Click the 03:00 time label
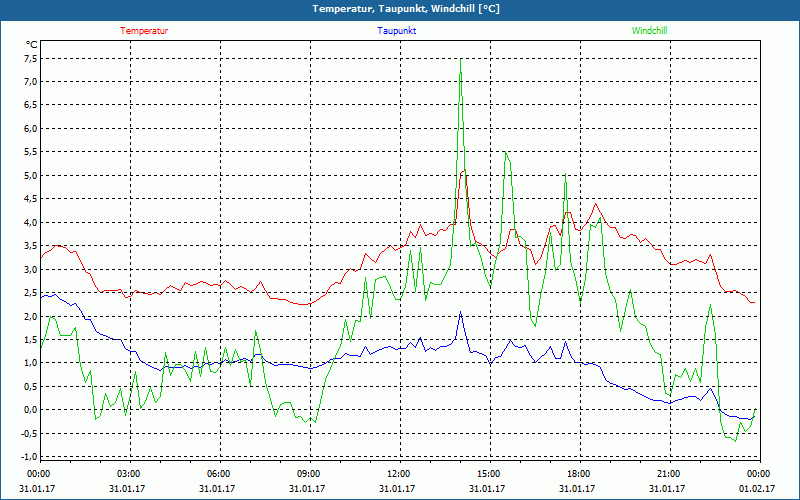Screen dimensions: 800x500 pyautogui.click(x=128, y=474)
